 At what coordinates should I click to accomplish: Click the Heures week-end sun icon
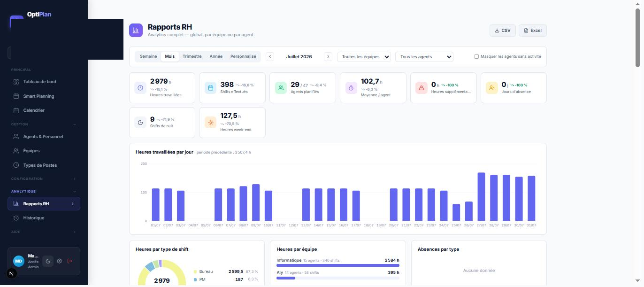(211, 123)
